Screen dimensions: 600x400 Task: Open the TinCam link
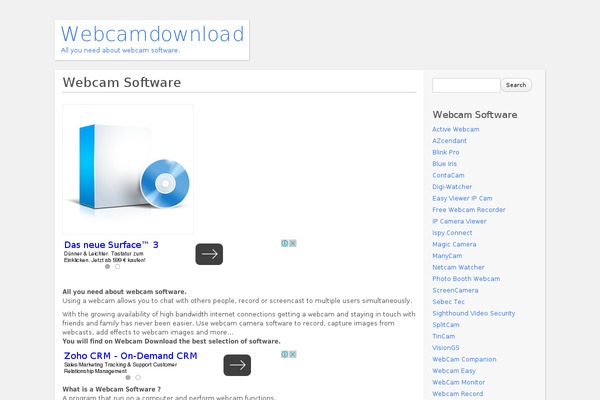tap(443, 336)
